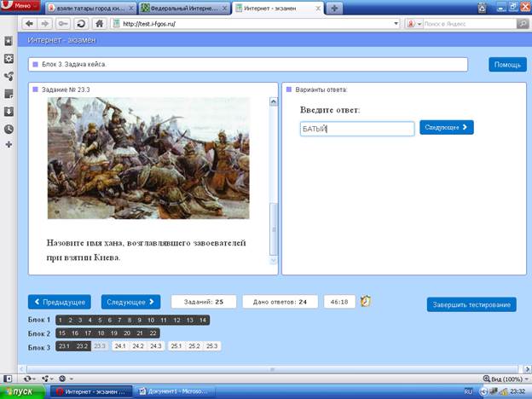
Task: Open the sidebar notes icon
Action: [x=9, y=94]
